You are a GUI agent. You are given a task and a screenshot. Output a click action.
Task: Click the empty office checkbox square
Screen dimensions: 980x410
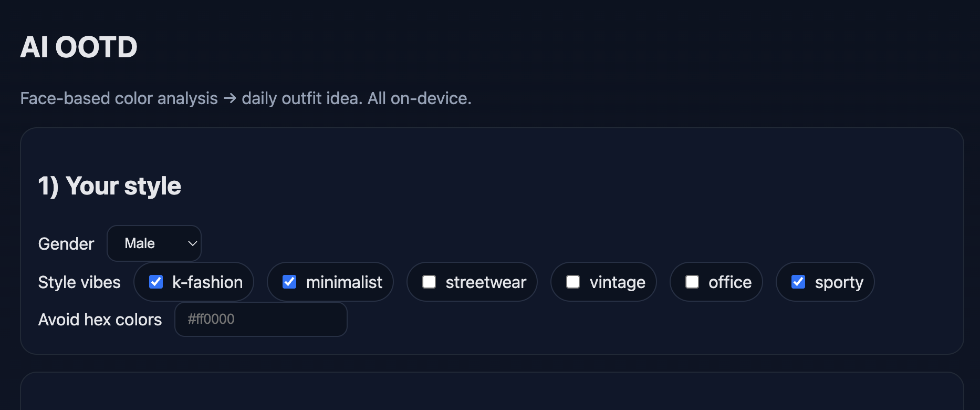point(692,282)
